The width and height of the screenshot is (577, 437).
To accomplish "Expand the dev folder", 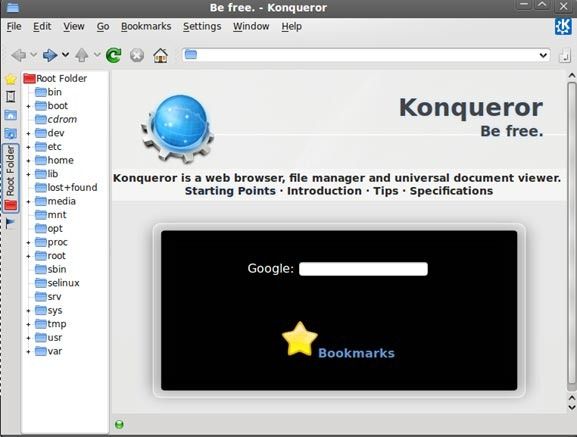I will 28,134.
